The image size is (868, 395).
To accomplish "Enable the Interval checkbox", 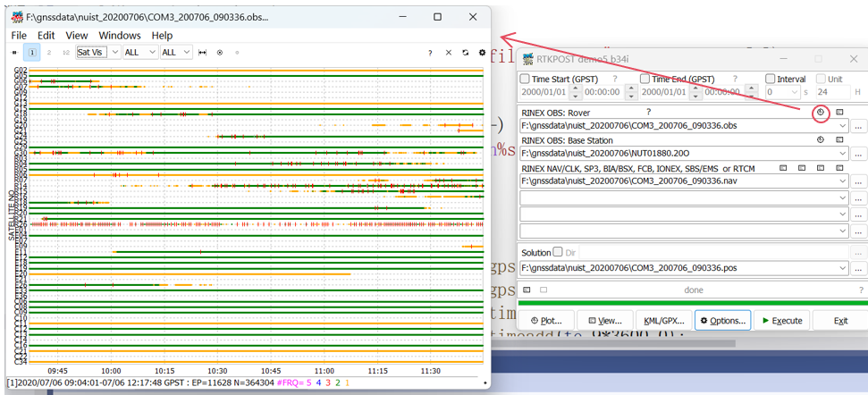I will pyautogui.click(x=770, y=80).
